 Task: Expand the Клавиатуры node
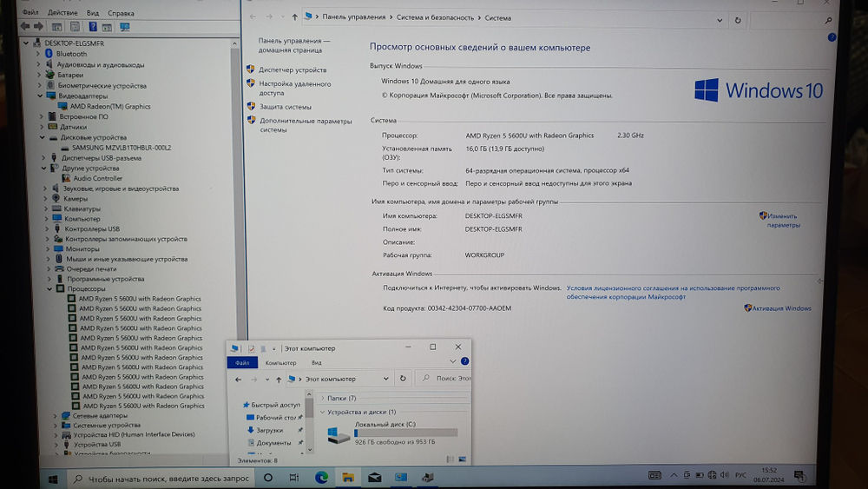pos(46,208)
